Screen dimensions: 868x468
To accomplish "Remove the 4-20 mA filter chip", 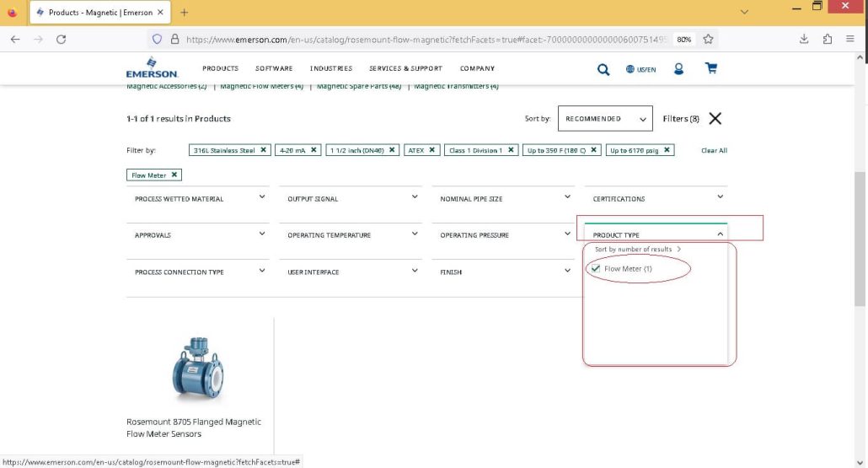I will point(313,150).
